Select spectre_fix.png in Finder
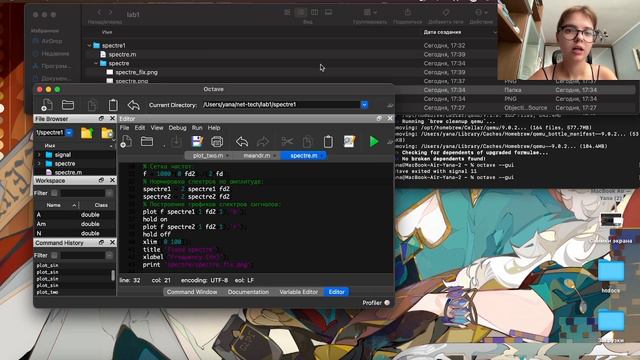 [x=136, y=72]
